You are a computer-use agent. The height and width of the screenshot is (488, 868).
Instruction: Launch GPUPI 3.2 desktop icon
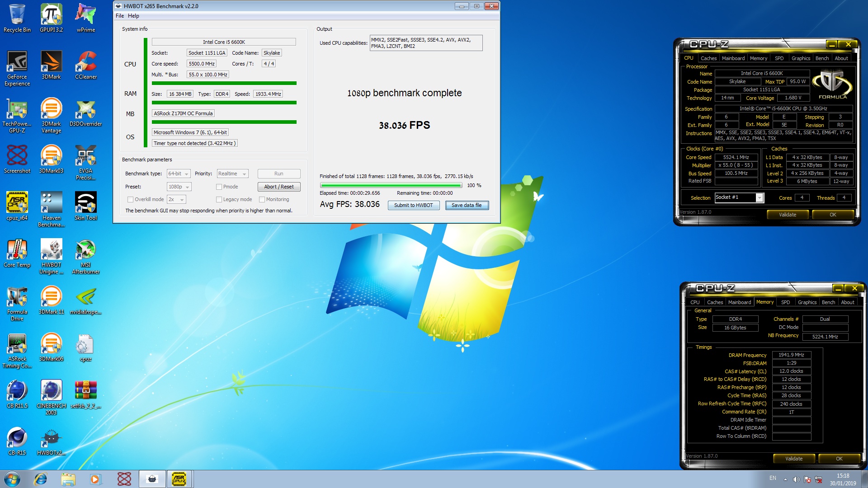[x=51, y=18]
